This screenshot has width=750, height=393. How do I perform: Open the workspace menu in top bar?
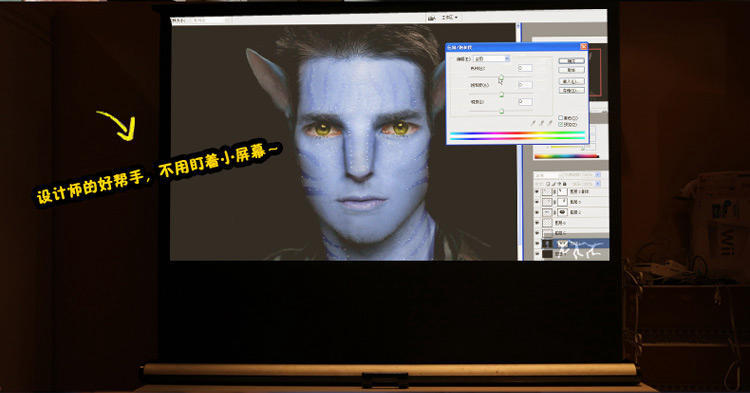pyautogui.click(x=450, y=17)
